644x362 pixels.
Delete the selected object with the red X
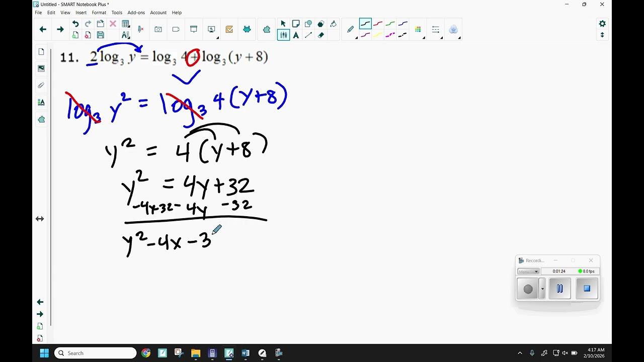coord(113,24)
